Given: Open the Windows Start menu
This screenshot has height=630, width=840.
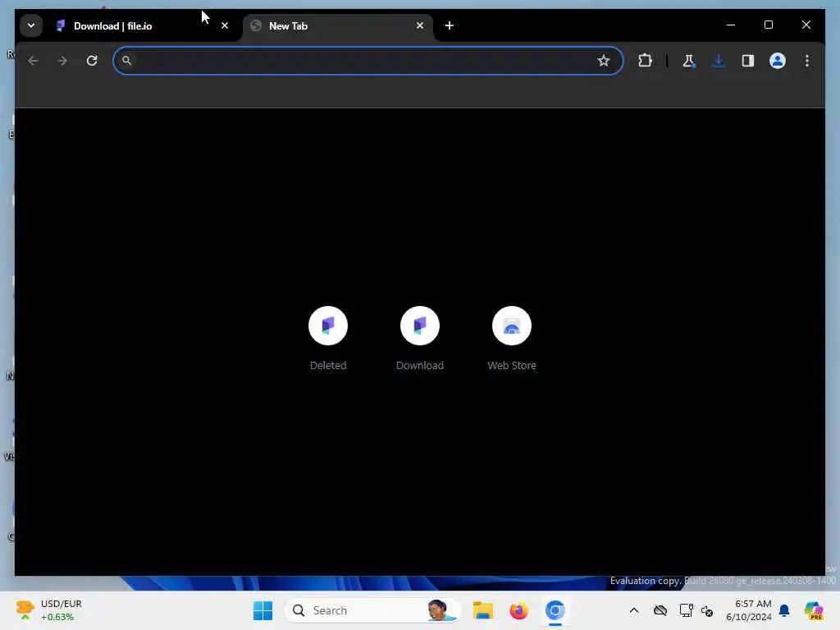Looking at the screenshot, I should click(262, 610).
